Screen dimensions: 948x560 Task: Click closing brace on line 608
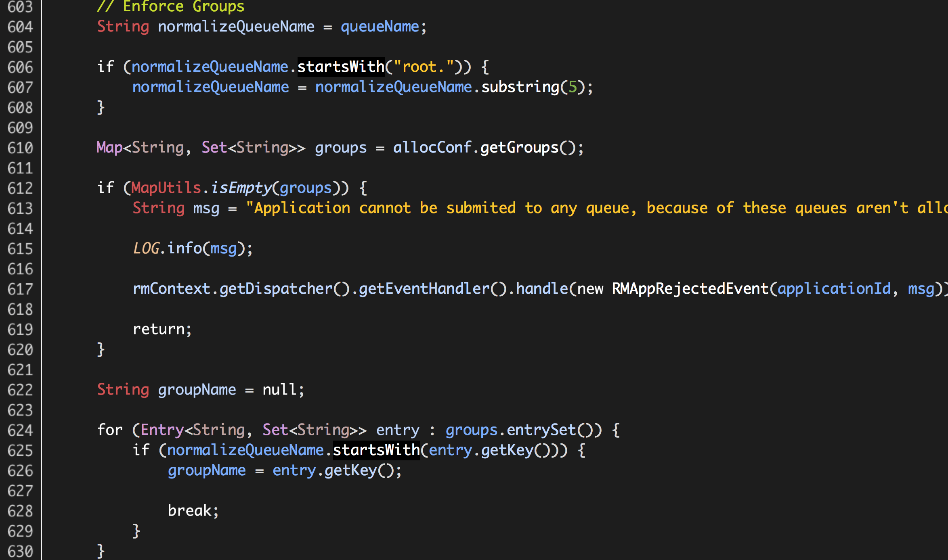pyautogui.click(x=101, y=108)
